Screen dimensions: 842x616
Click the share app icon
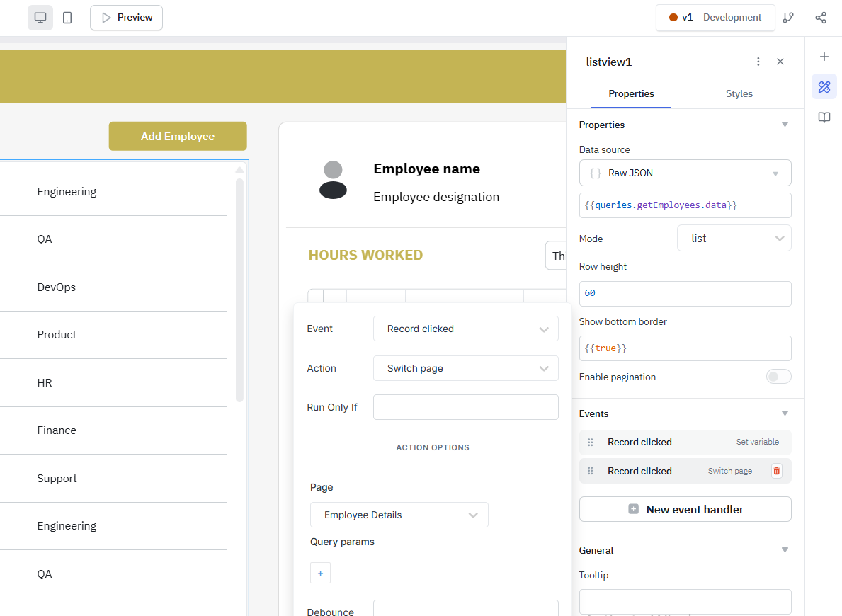tap(820, 18)
